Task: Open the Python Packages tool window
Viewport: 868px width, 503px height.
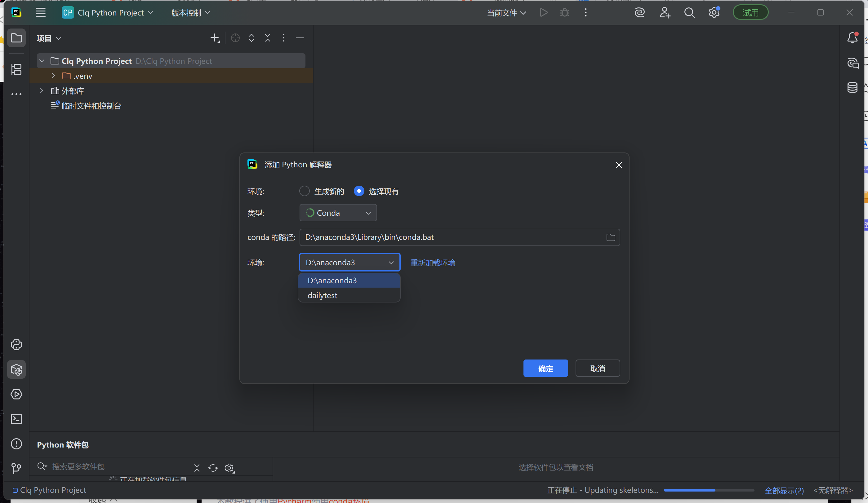Action: (x=16, y=369)
